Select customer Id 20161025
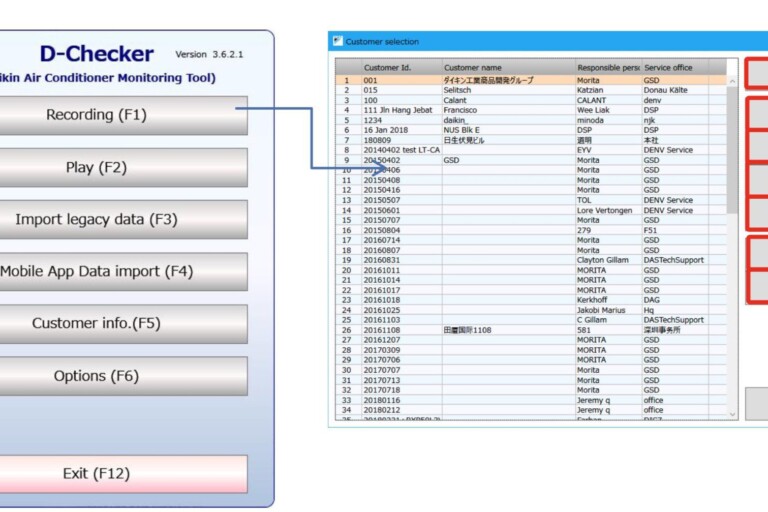The height and width of the screenshot is (512, 768). click(x=531, y=310)
